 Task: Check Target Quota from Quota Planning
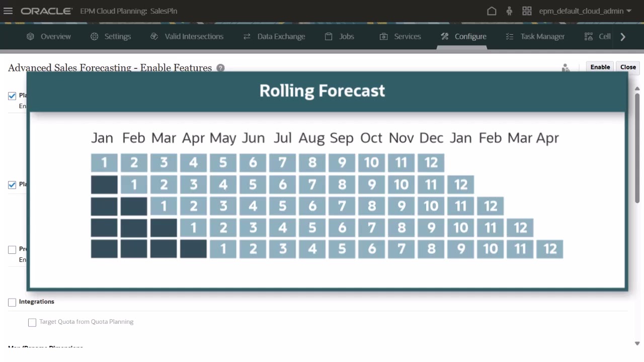[x=32, y=322]
